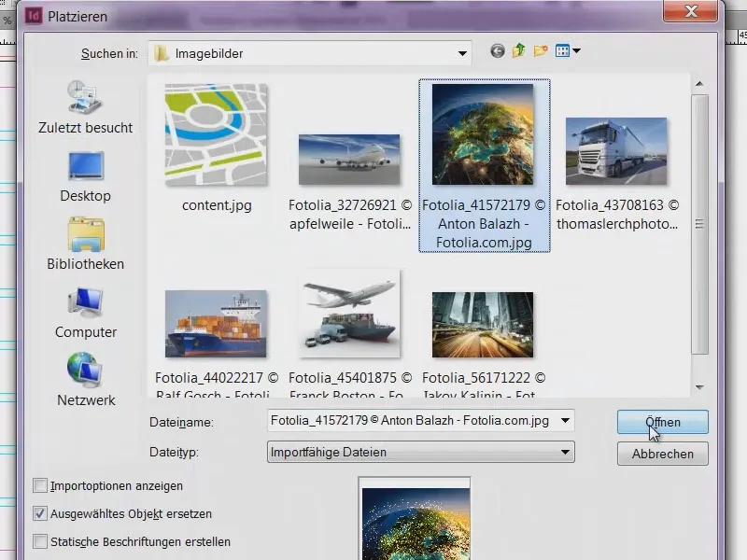Select Fotolia_56171222 city street thumbnail
Screen dimensions: 747x560
[483, 325]
